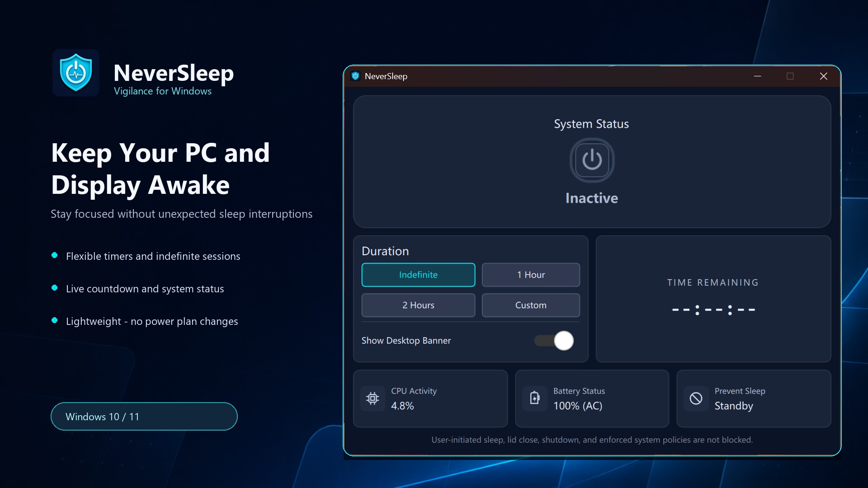
Task: Click 'Flexible timers and indefinite sessions' bullet
Action: click(x=153, y=256)
